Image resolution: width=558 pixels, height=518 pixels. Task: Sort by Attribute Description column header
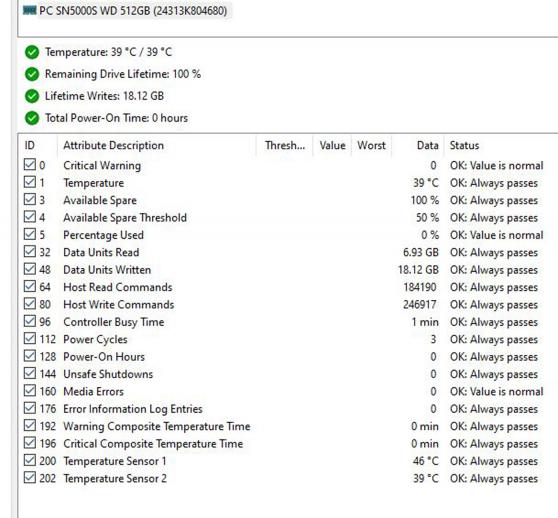tap(157, 146)
